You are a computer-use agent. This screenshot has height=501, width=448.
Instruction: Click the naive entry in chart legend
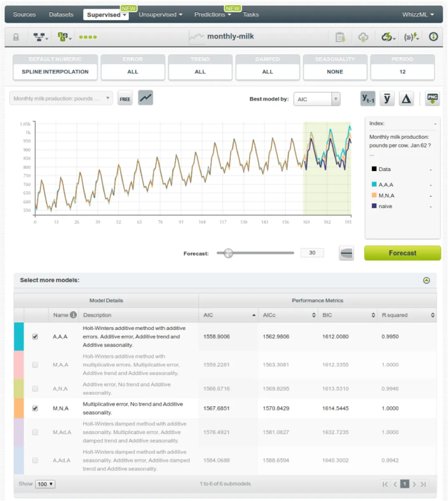(x=382, y=206)
